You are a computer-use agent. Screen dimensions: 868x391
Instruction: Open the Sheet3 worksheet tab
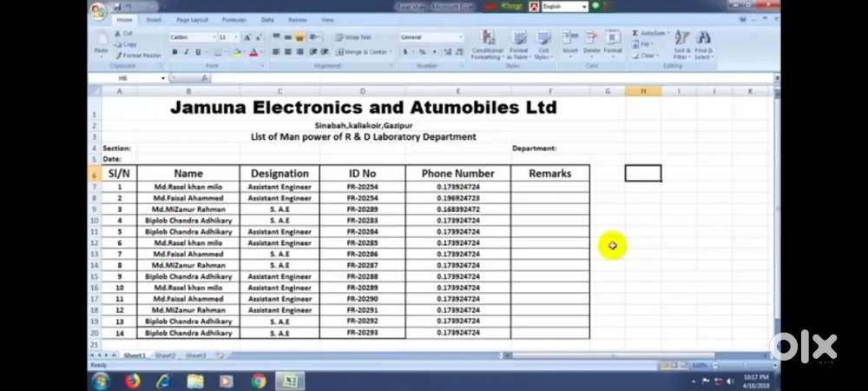pyautogui.click(x=195, y=355)
